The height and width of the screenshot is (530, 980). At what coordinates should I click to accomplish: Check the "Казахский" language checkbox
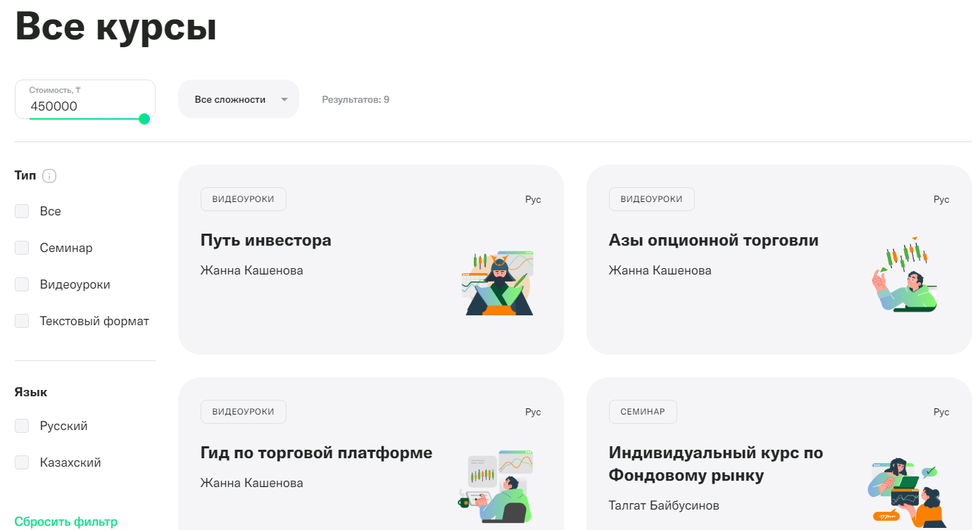[22, 462]
